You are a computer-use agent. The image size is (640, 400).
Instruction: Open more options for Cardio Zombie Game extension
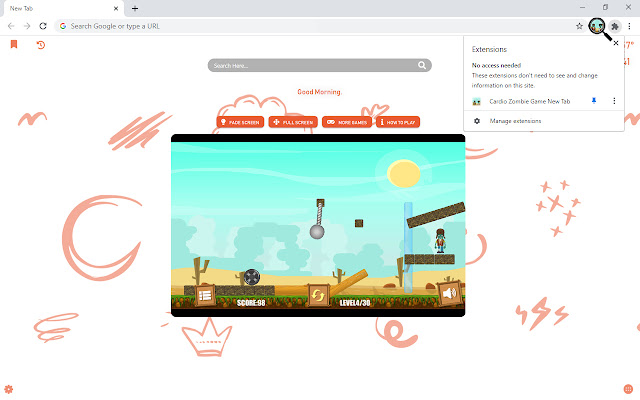(614, 101)
